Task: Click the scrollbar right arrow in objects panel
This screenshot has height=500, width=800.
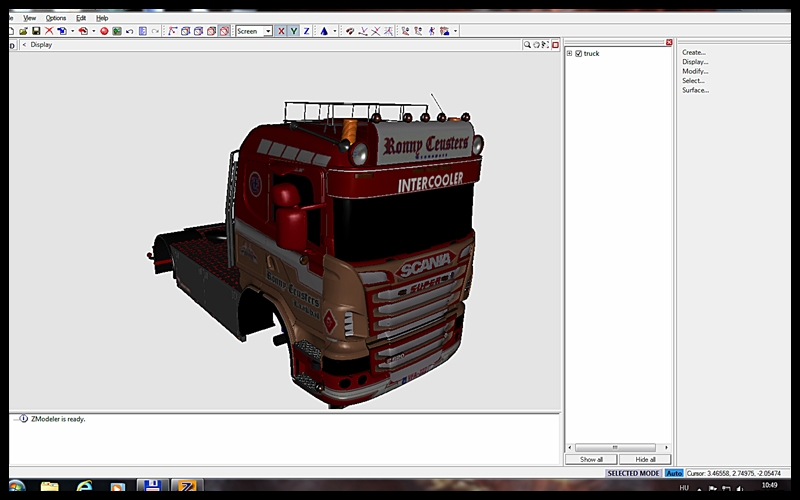Action: coord(666,447)
